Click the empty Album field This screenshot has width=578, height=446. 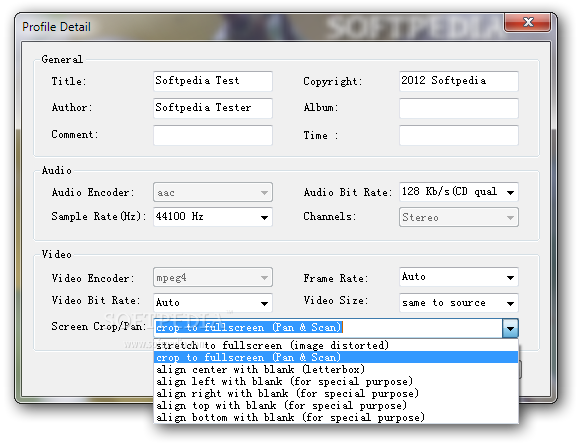click(x=459, y=108)
